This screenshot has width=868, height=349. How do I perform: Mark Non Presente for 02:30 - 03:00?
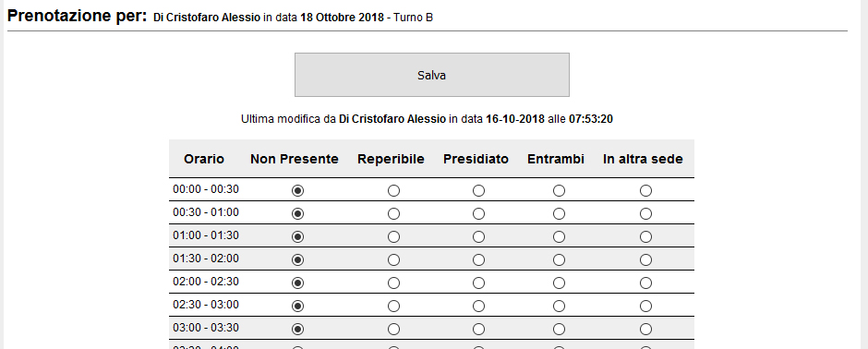point(298,306)
